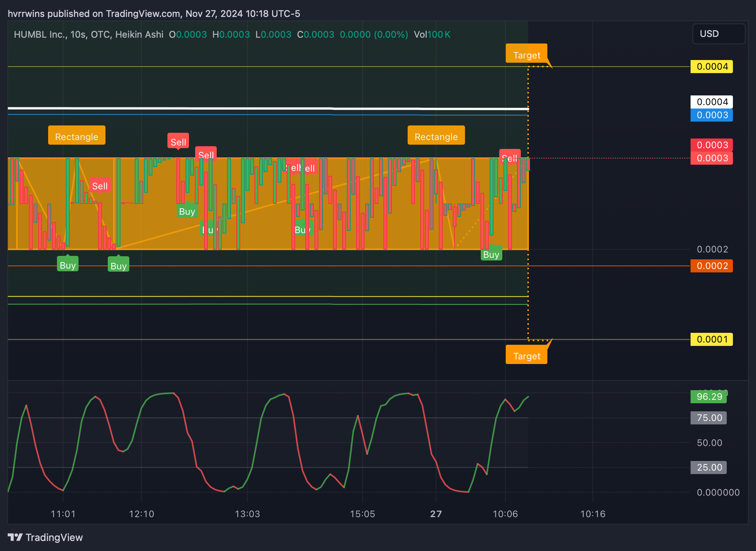Click the yellow 0.0001 price label
The height and width of the screenshot is (551, 756).
click(712, 339)
